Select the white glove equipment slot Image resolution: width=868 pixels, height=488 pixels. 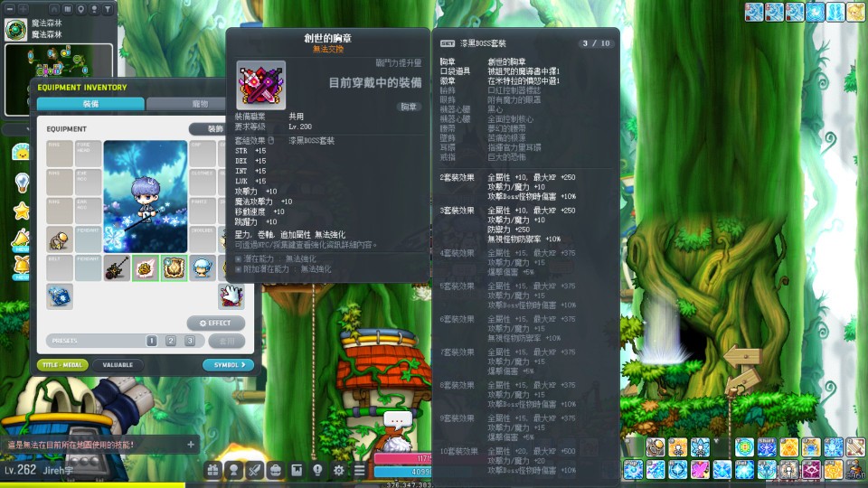231,296
